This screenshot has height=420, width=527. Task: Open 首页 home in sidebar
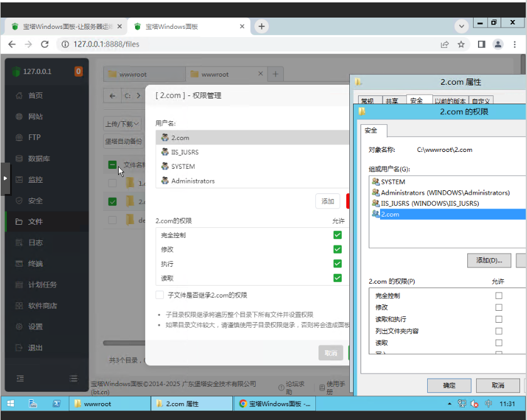click(35, 95)
